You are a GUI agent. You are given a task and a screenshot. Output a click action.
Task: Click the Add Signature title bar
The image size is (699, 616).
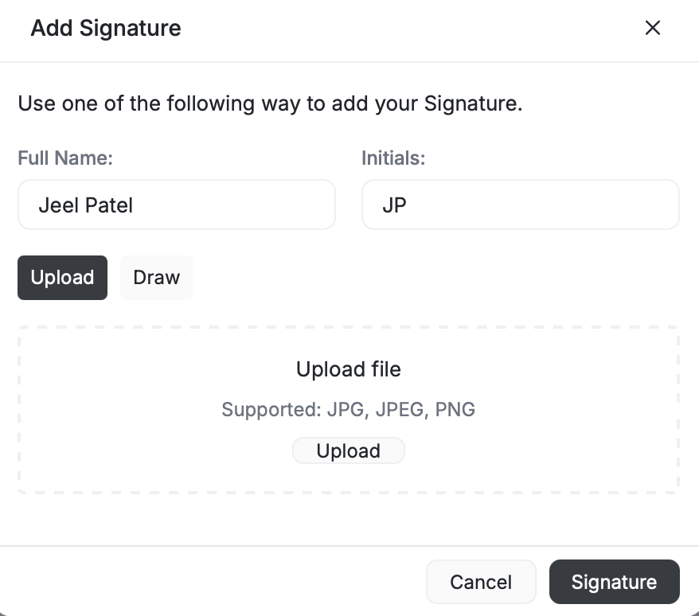coord(105,28)
